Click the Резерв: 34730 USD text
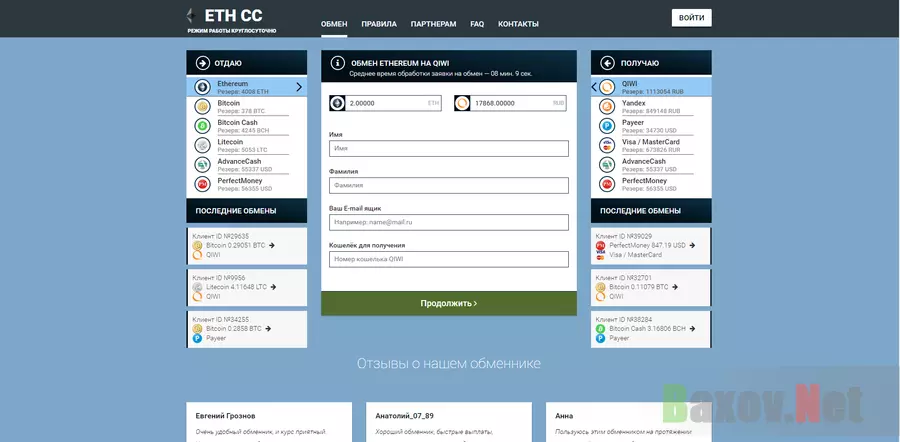The height and width of the screenshot is (442, 900). 649,131
